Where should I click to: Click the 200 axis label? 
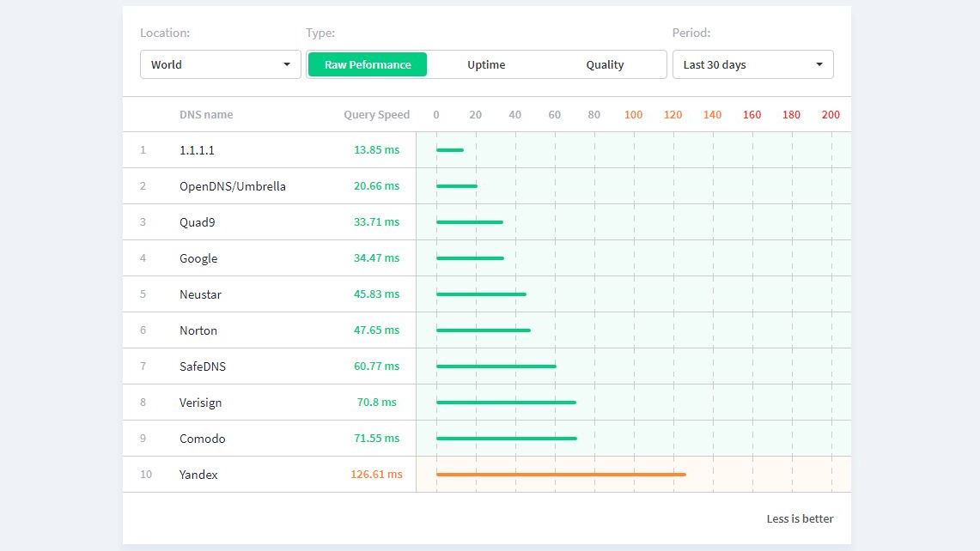click(x=831, y=115)
